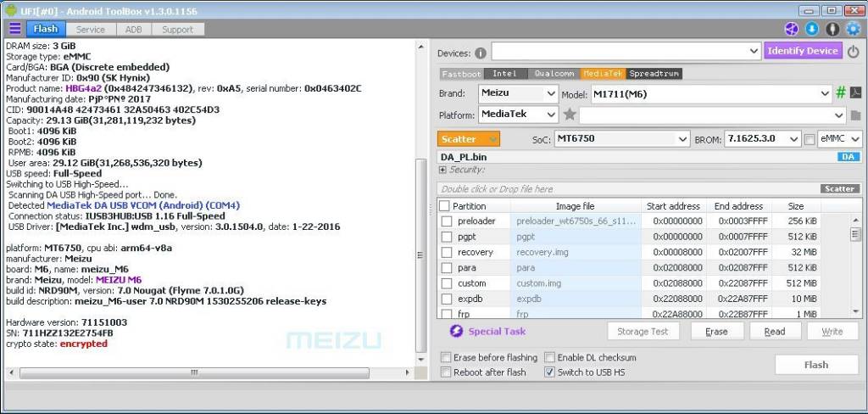This screenshot has width=868, height=414.
Task: Open the Model dropdown showing M1711(M6)
Action: tap(711, 93)
